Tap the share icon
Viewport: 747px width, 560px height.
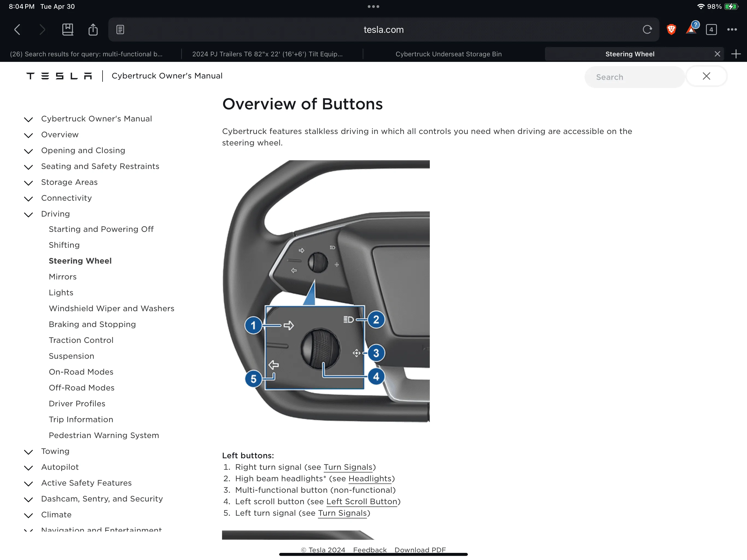(x=93, y=29)
